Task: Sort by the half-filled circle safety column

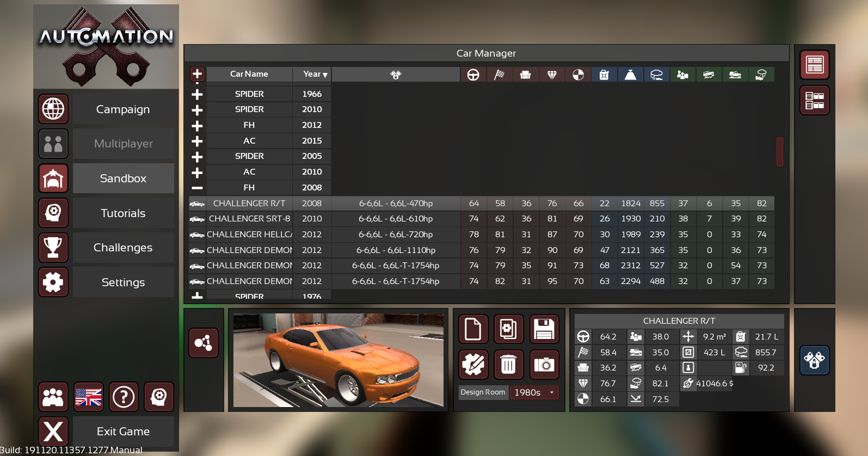Action: click(578, 75)
